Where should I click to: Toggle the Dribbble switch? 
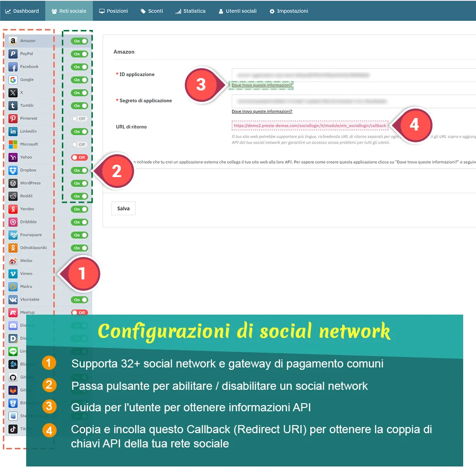(79, 222)
